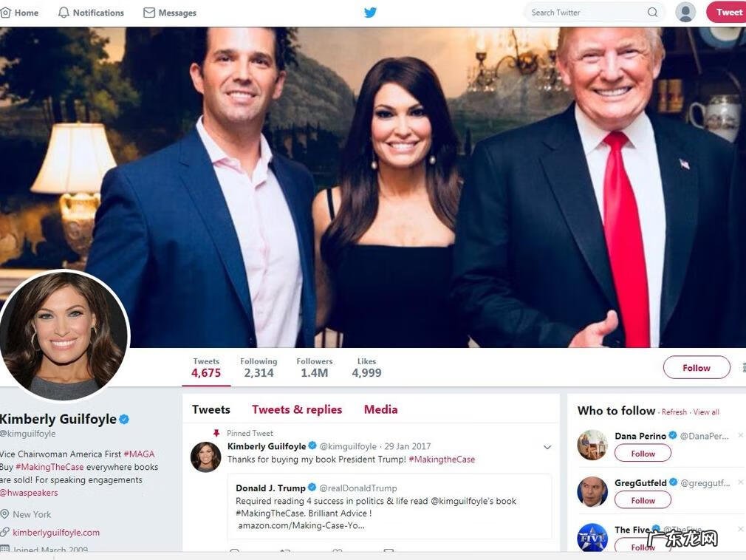Follow Dana Perino from suggestions
This screenshot has width=746, height=560.
[643, 453]
